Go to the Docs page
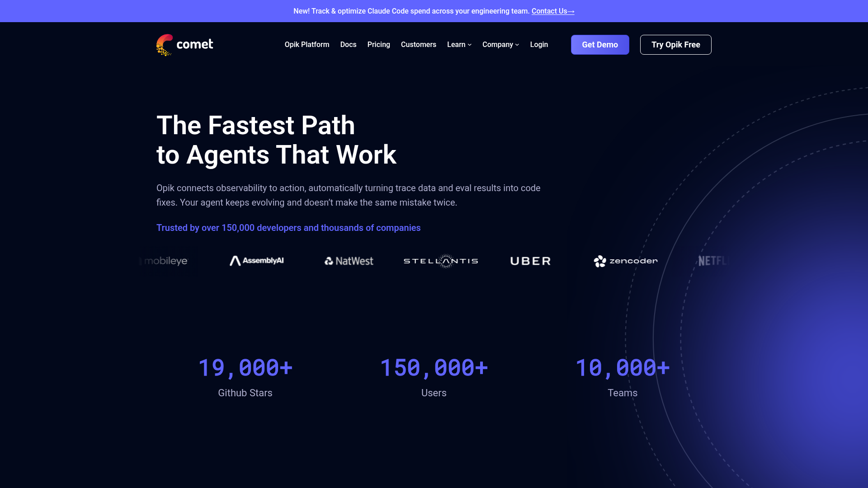 [348, 45]
